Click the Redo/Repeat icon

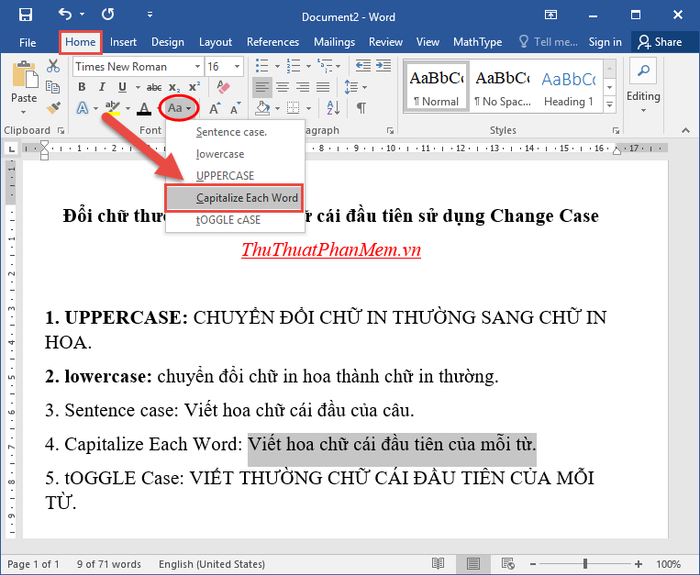pyautogui.click(x=108, y=14)
